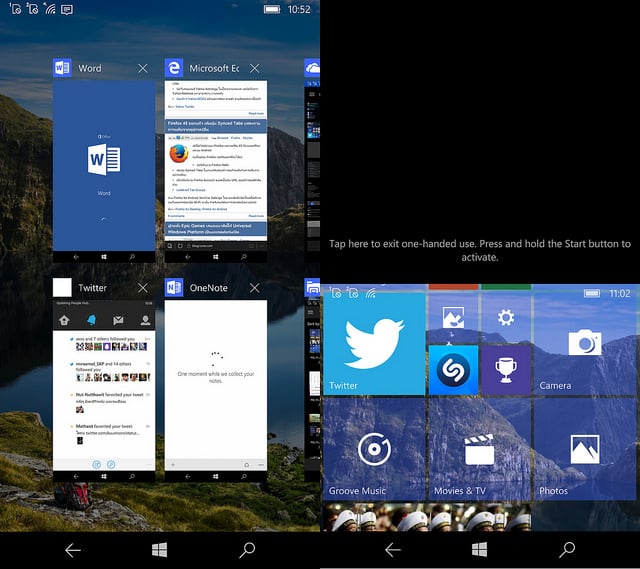
Task: Open the partially visible OneDrive app icon
Action: (x=312, y=68)
